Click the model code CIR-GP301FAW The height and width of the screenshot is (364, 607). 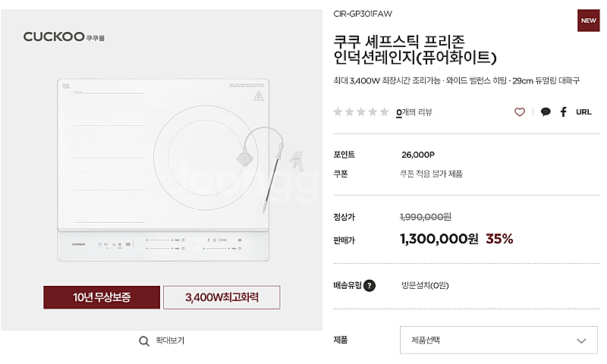[x=363, y=14]
